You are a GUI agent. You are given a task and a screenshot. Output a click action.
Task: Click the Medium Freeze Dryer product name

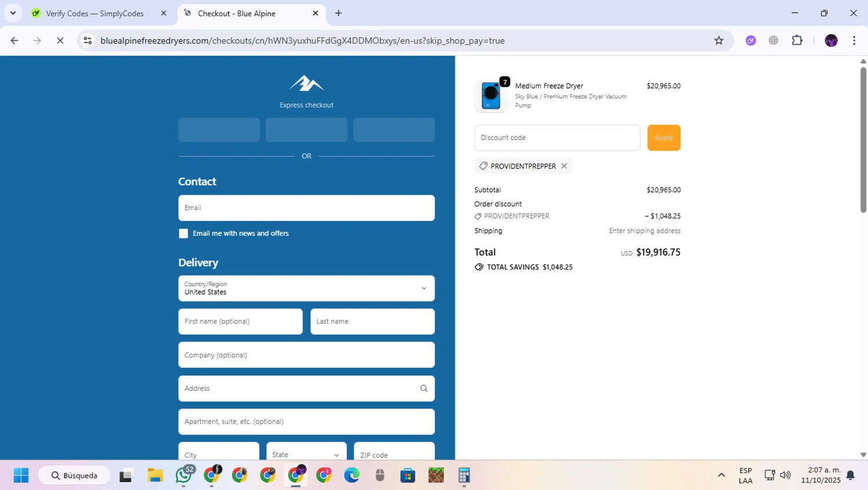tap(549, 86)
